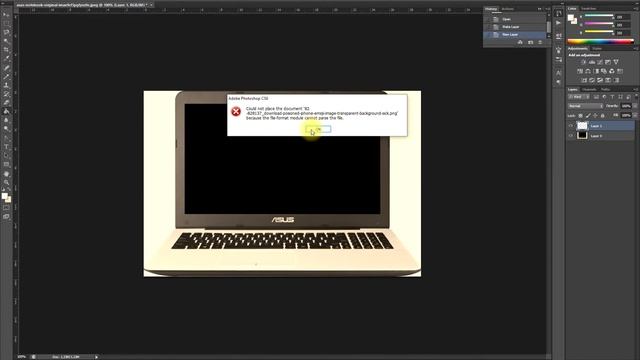Open the Opacity slider dropdown arrow
The height and width of the screenshot is (360, 640).
tap(635, 106)
